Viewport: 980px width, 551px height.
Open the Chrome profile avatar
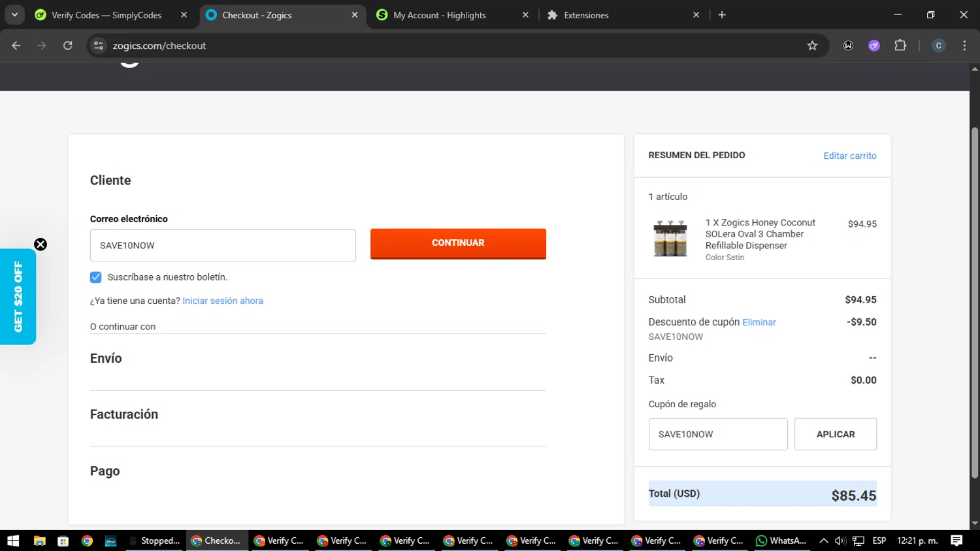(938, 46)
